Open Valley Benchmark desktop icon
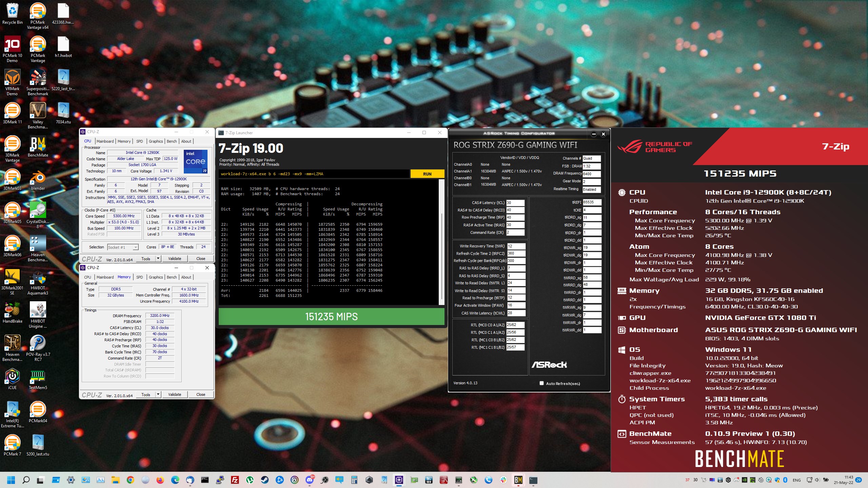 pyautogui.click(x=38, y=116)
